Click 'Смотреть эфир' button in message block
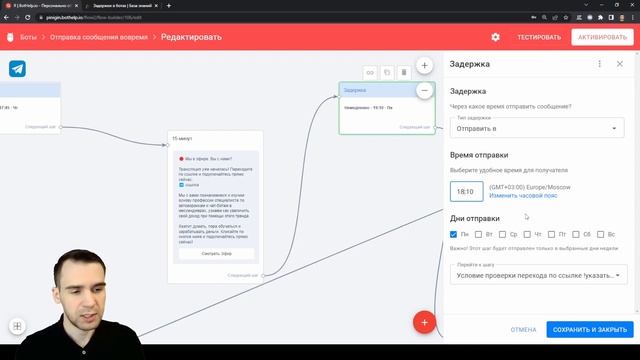 tap(216, 253)
